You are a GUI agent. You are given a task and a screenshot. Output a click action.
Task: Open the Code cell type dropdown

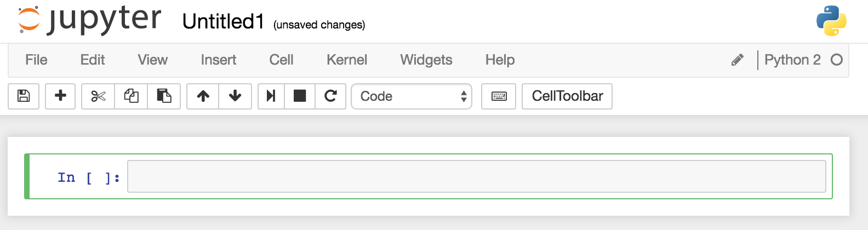point(412,96)
